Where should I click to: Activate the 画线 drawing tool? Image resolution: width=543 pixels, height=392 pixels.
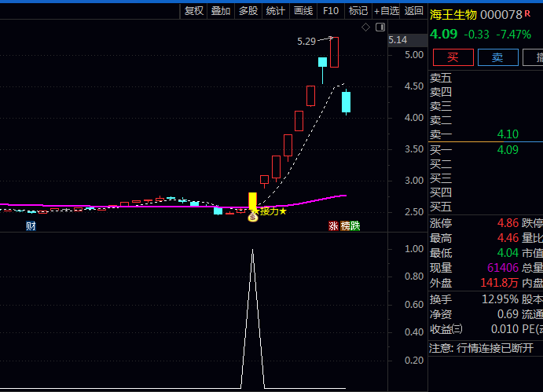tap(303, 10)
